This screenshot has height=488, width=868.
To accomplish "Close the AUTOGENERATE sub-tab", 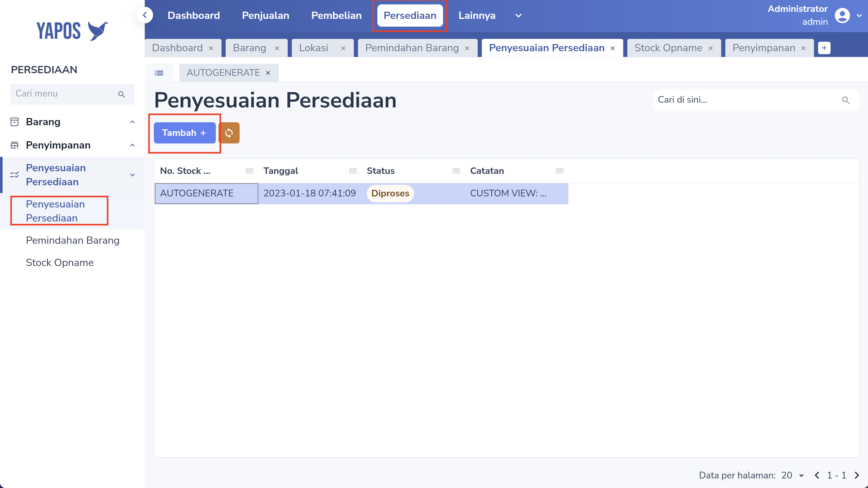I will 268,73.
